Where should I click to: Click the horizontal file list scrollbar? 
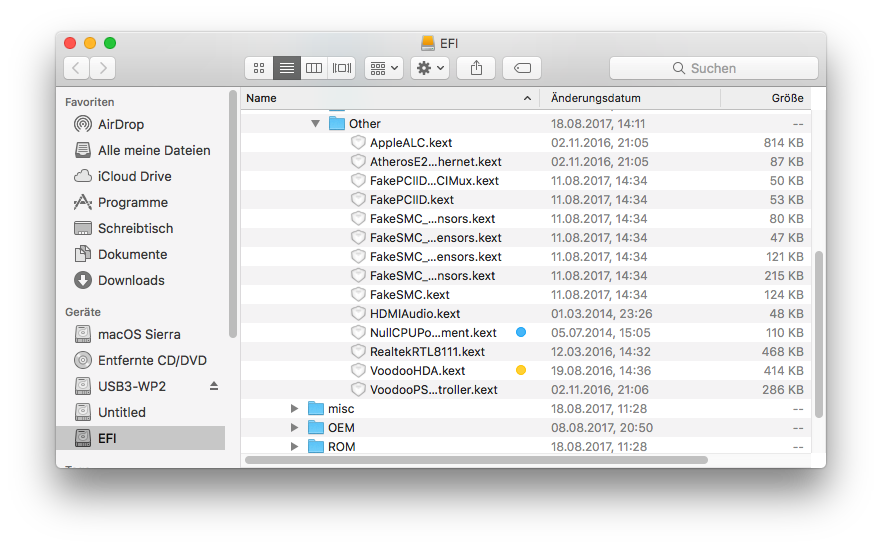click(x=476, y=460)
